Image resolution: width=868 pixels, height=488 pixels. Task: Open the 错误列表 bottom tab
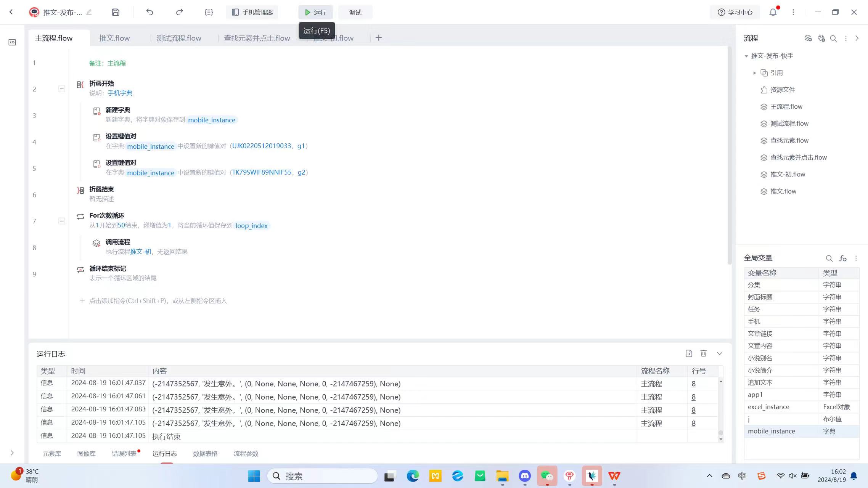pyautogui.click(x=124, y=454)
